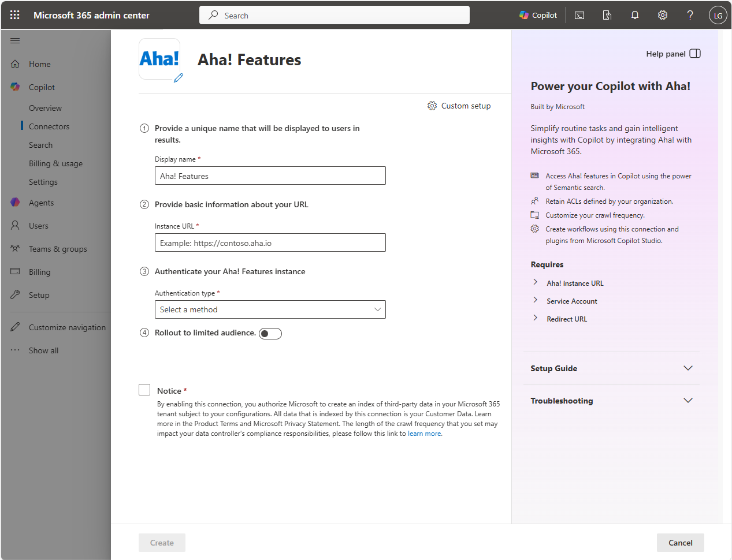Image resolution: width=732 pixels, height=560 pixels.
Task: Click the Cancel button
Action: click(681, 543)
